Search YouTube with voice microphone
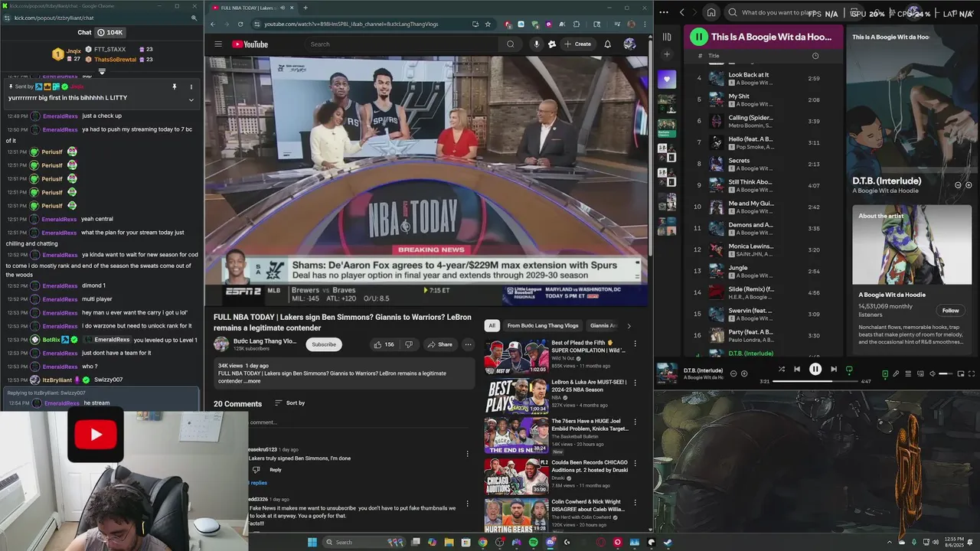 (536, 44)
